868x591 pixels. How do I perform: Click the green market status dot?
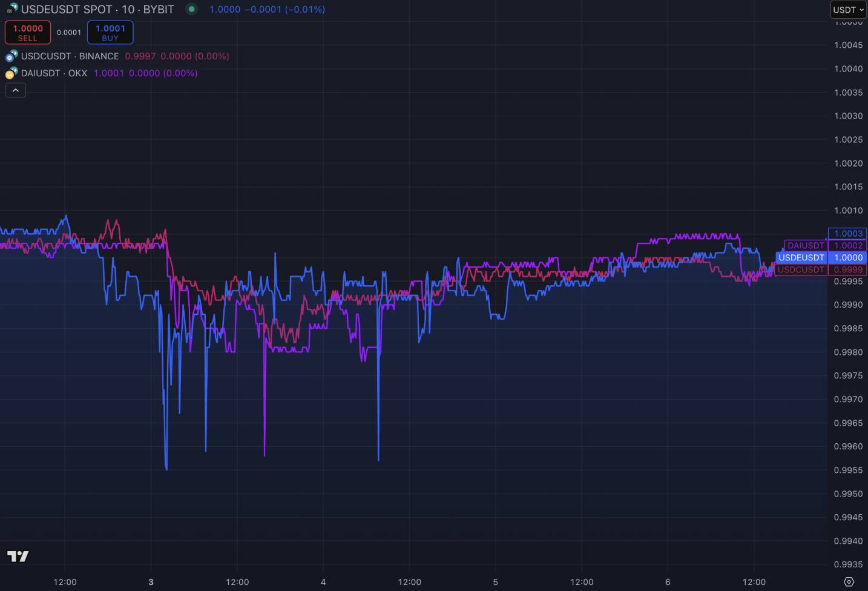click(191, 9)
